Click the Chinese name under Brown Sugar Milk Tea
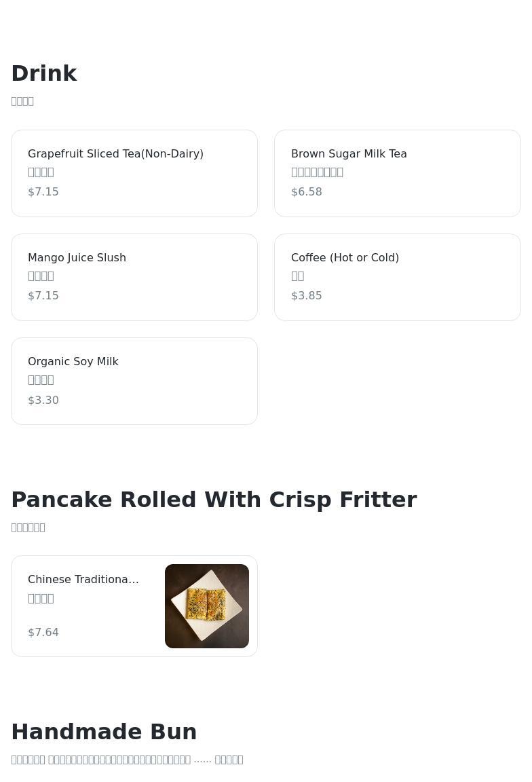Image resolution: width=532 pixels, height=782 pixels. click(317, 172)
